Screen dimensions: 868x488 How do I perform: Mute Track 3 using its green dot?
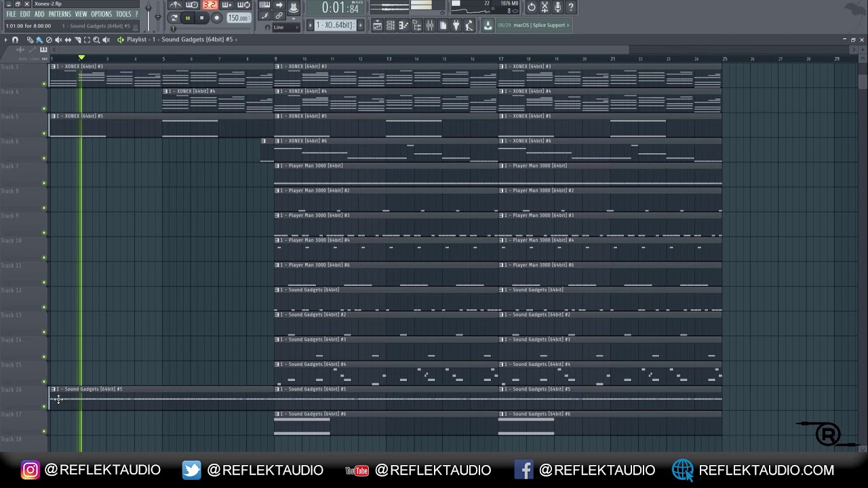45,84
